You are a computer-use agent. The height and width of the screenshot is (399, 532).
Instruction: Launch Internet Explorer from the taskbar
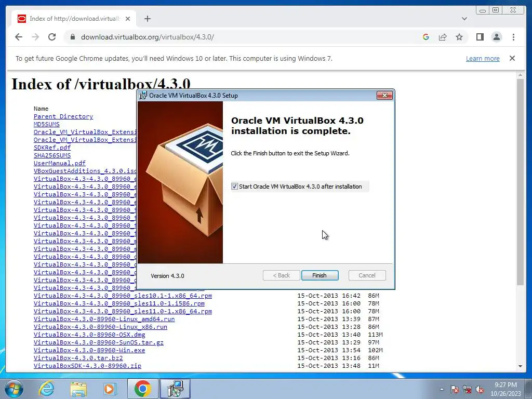tap(46, 389)
